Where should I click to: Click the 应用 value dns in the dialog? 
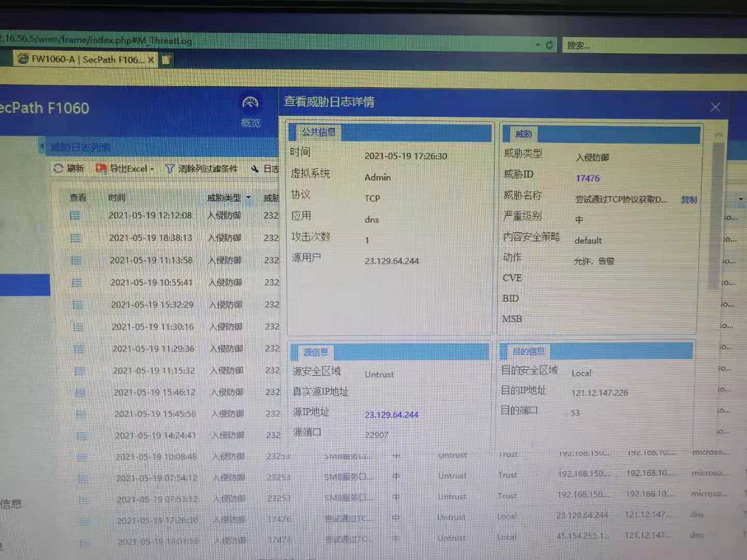point(372,219)
